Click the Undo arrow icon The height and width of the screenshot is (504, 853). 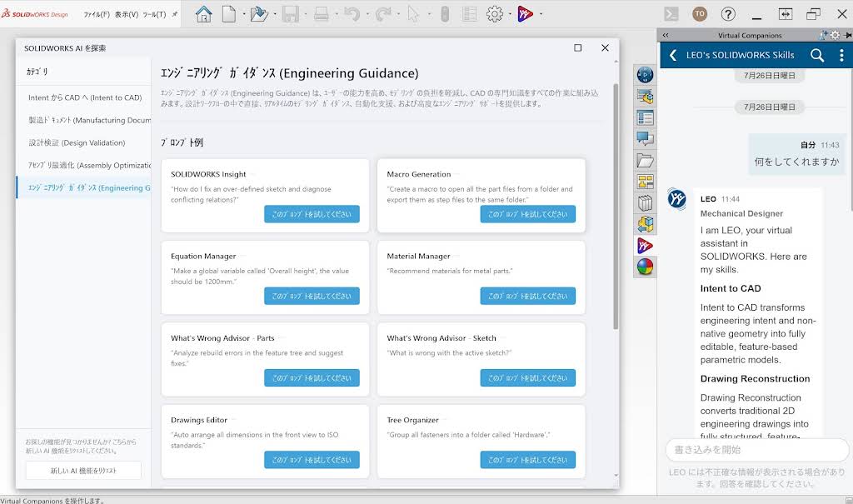[x=352, y=14]
